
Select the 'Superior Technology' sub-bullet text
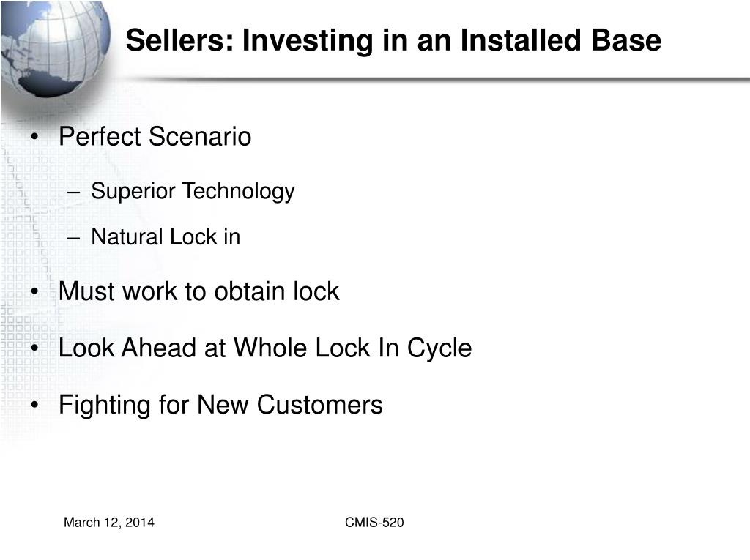click(193, 191)
